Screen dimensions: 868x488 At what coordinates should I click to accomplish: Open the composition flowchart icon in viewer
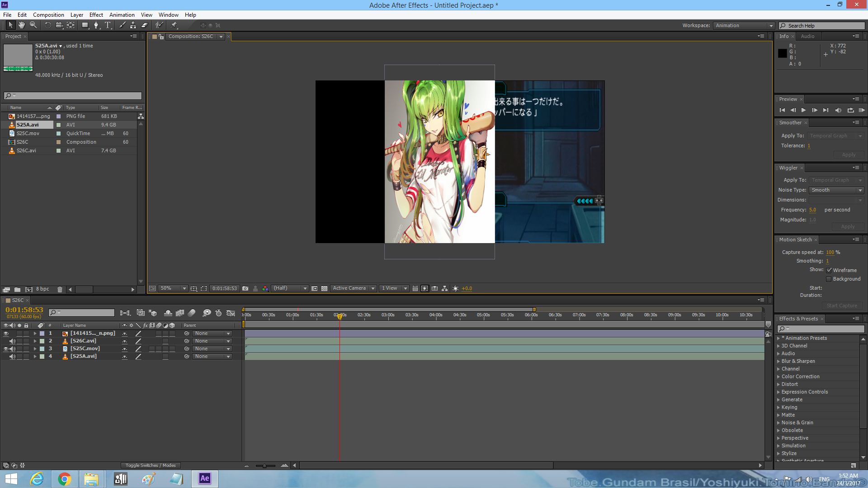445,288
